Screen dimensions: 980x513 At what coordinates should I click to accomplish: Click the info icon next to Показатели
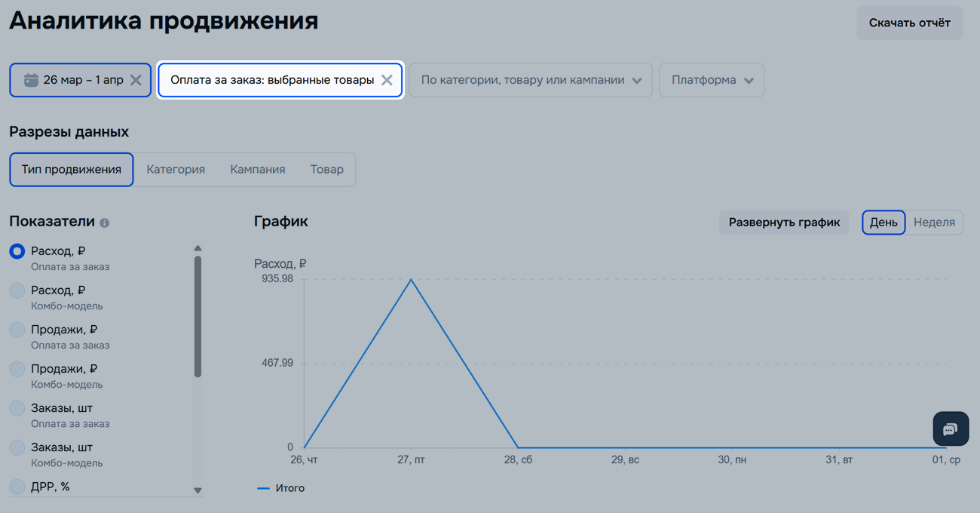(104, 223)
